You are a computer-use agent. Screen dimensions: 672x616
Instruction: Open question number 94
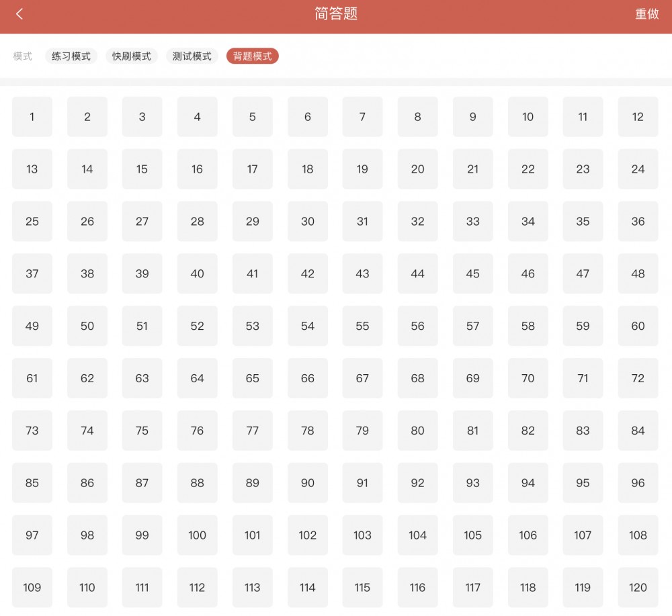[528, 482]
